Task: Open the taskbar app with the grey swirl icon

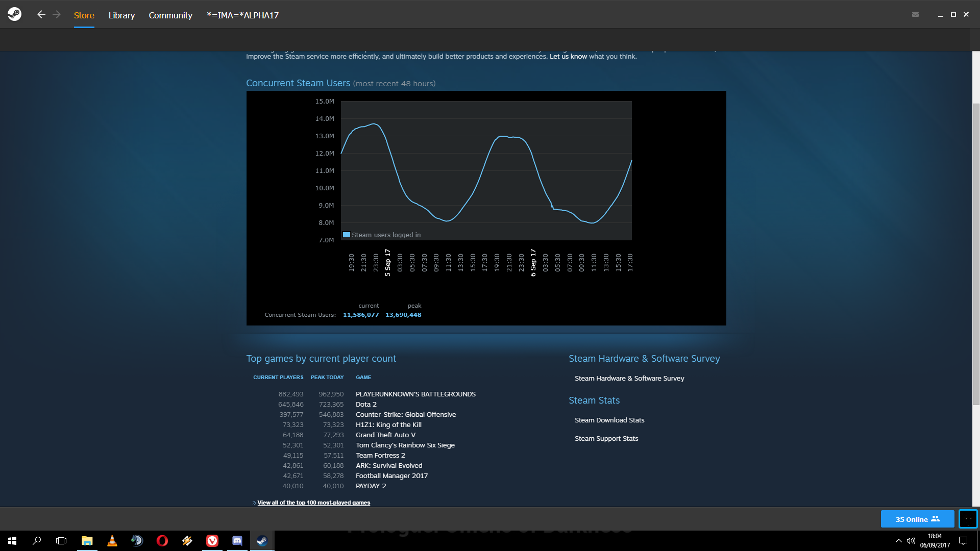Action: click(x=137, y=541)
